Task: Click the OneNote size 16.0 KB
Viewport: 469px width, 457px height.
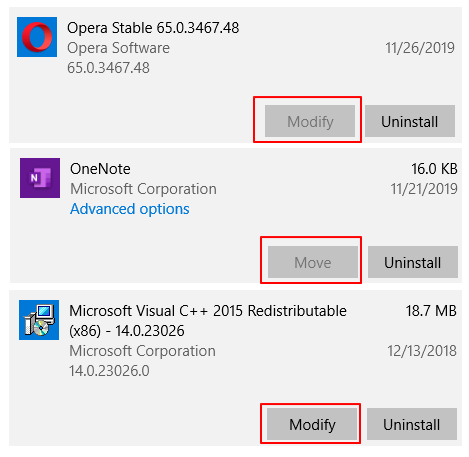Action: click(x=434, y=169)
